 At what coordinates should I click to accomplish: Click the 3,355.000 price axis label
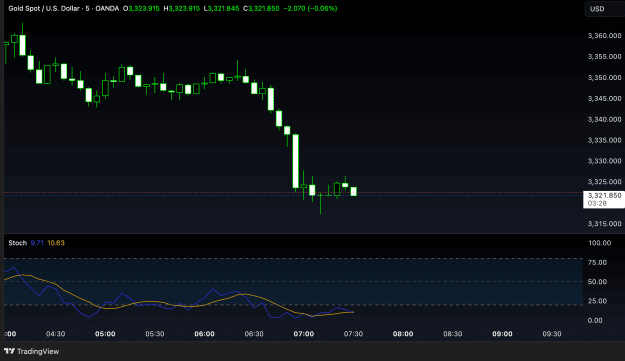(604, 57)
